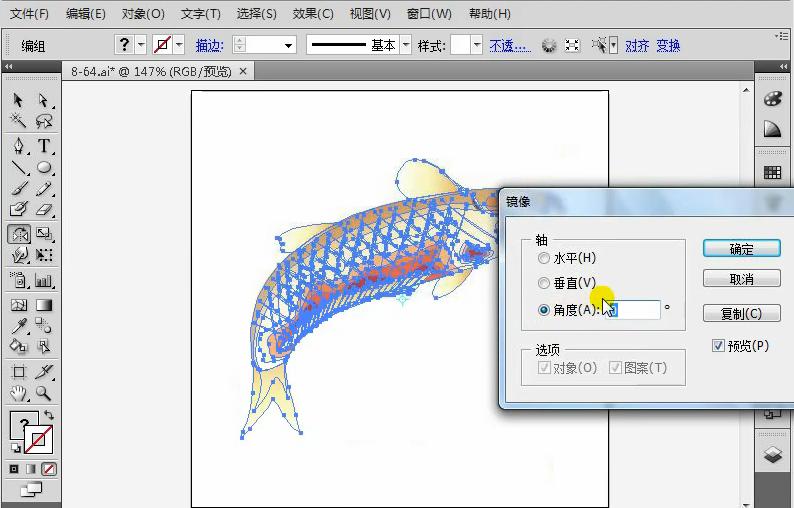Expand the select similar objects dropdown arrow
This screenshot has width=794, height=508.
614,46
